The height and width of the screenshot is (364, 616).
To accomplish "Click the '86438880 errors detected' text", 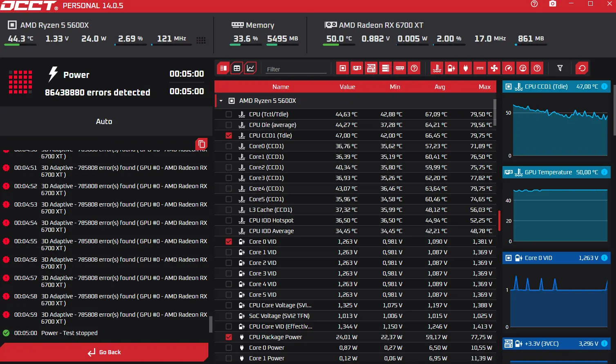I will pyautogui.click(x=98, y=93).
